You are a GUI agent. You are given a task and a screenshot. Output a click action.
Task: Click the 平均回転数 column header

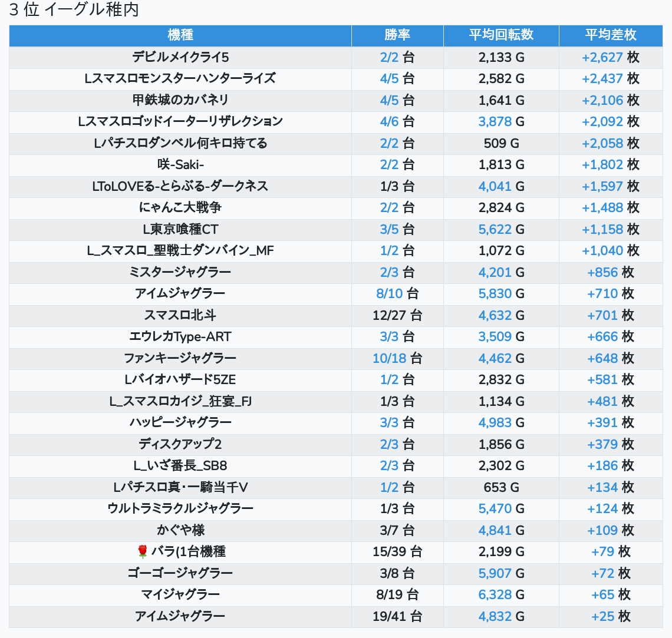click(x=501, y=35)
